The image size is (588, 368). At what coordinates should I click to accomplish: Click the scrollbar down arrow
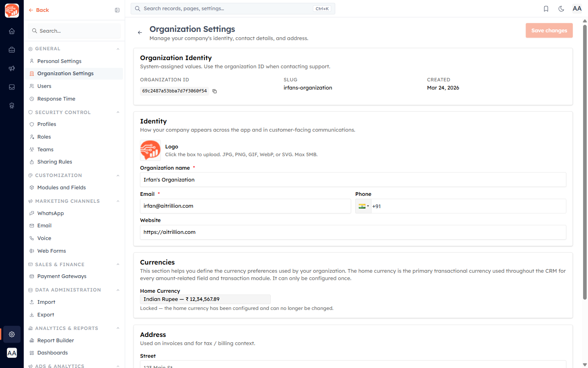[x=585, y=364]
